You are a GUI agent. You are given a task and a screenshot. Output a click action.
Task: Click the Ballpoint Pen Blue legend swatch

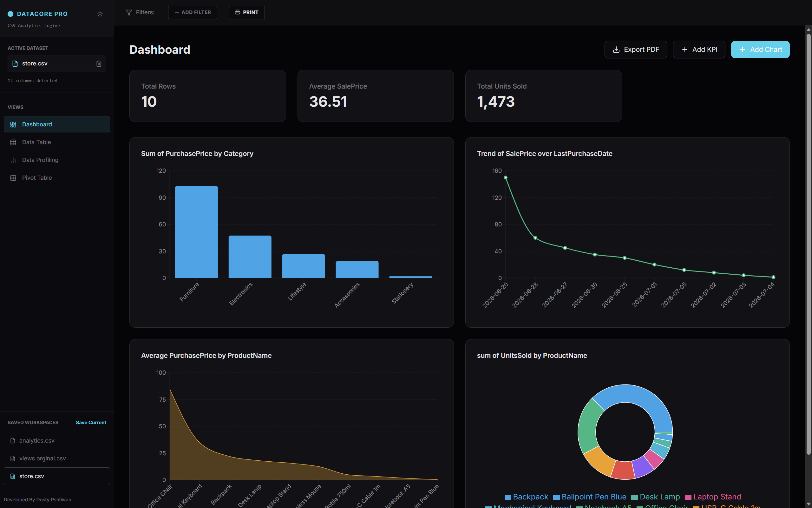click(556, 497)
